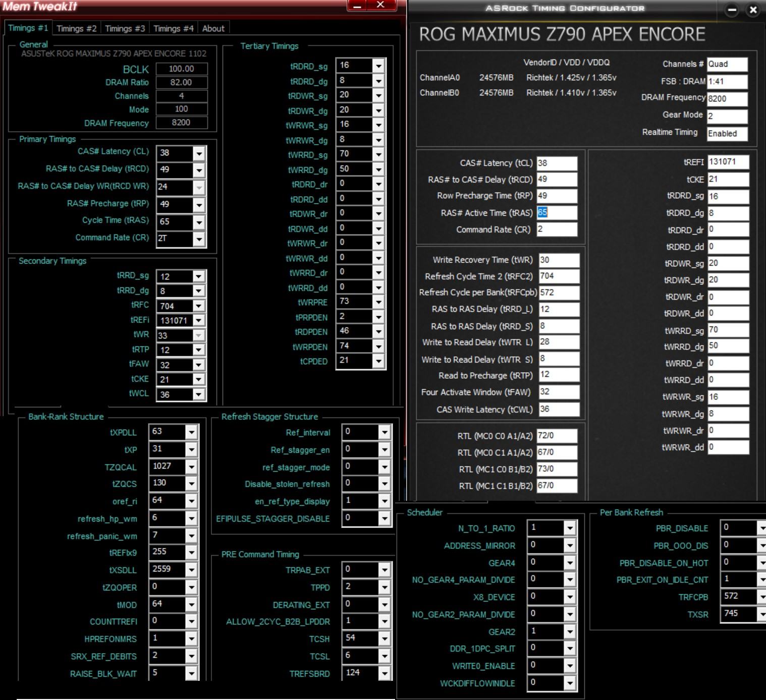Switch to the Timings #4 tab
This screenshot has width=766, height=700.
click(x=174, y=28)
